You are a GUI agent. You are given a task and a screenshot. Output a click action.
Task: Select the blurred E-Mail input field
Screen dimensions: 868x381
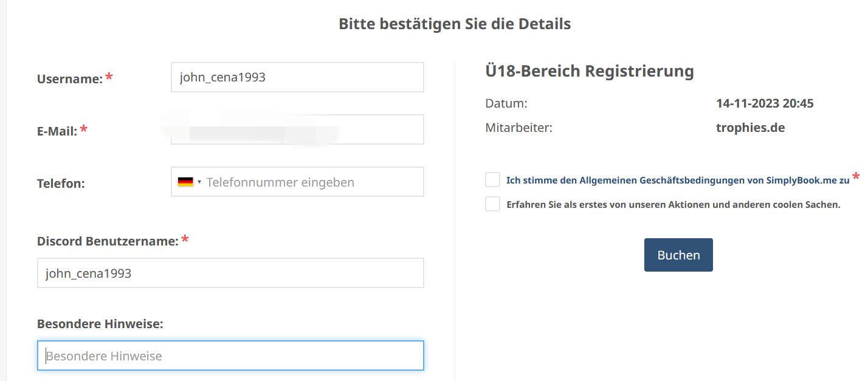(297, 129)
